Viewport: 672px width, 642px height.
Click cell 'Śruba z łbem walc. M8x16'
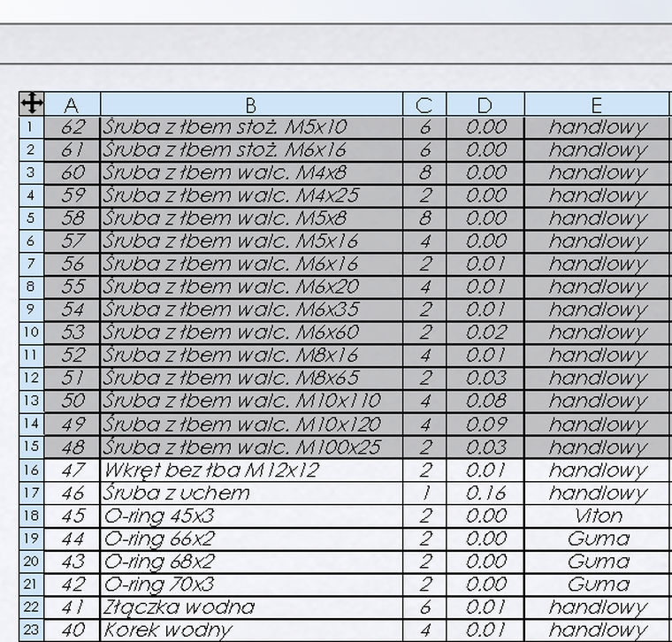252,355
